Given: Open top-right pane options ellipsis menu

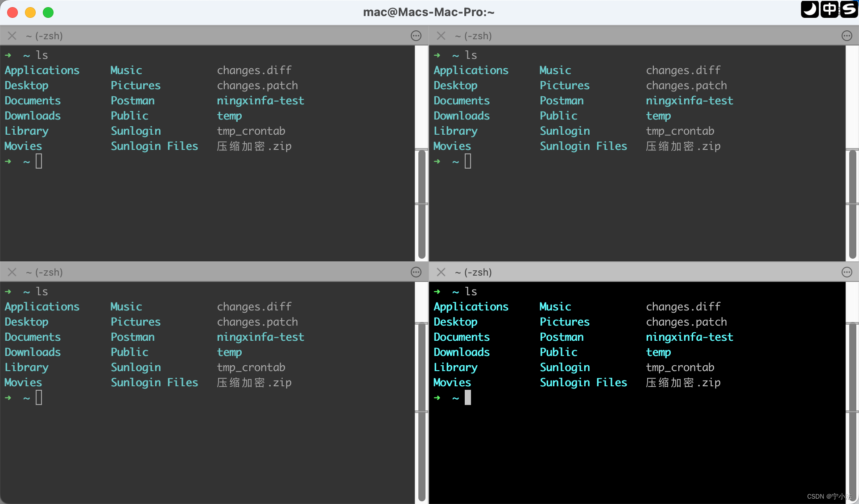Looking at the screenshot, I should click(847, 36).
